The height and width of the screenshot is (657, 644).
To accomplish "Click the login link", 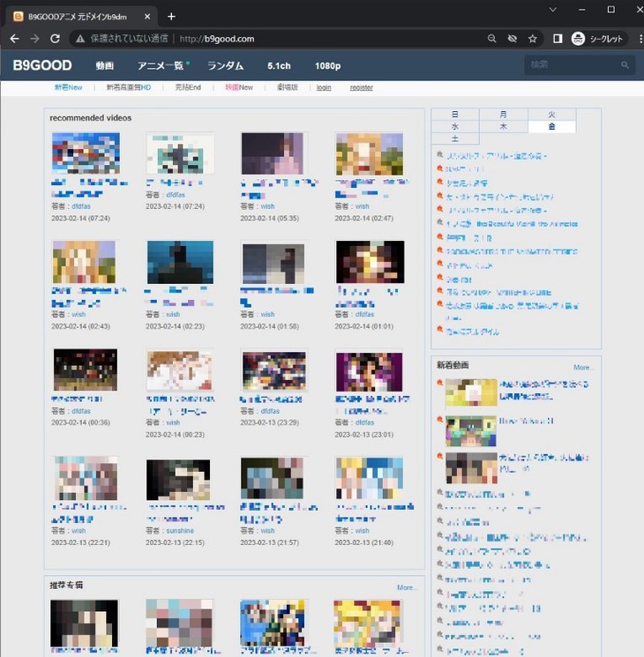I will pyautogui.click(x=324, y=88).
